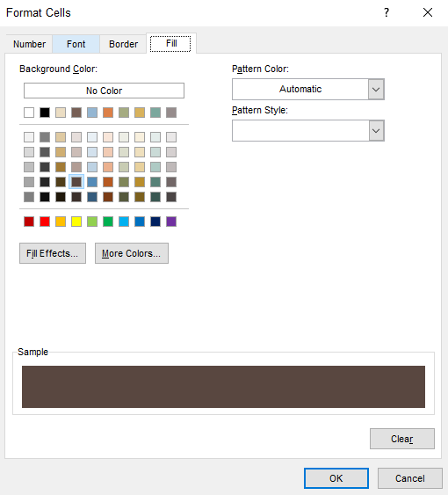This screenshot has height=495, width=448.
Task: Pick the white theme color swatch
Action: point(29,113)
